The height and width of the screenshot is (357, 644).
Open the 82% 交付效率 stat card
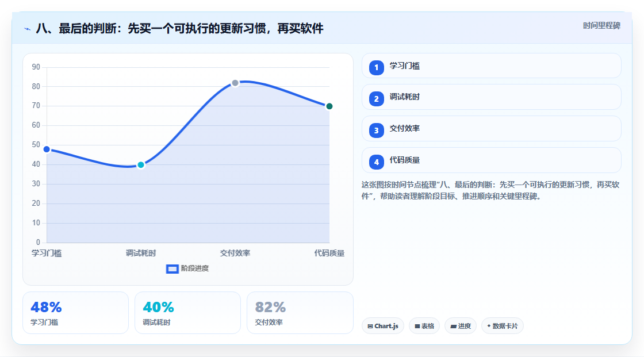300,313
